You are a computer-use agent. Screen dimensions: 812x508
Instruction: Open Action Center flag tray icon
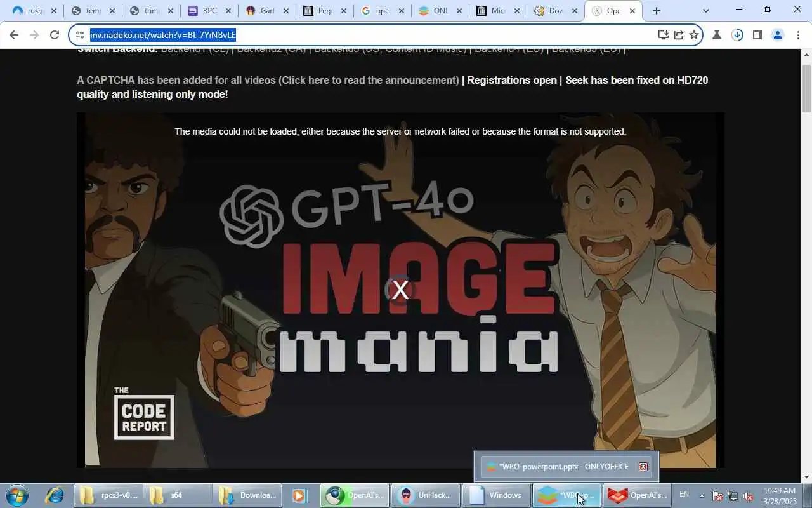click(x=717, y=496)
